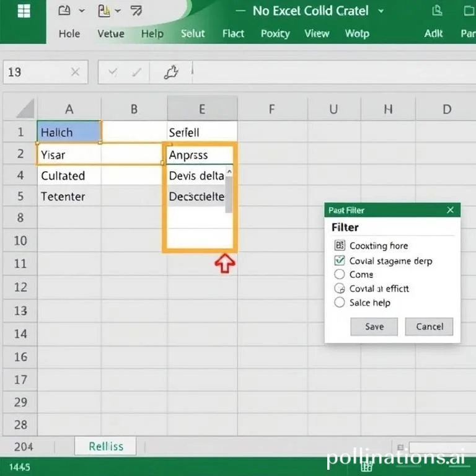Toggle the 'Cooktiing hore' checkbox
Screen dimensions: 476x476
pyautogui.click(x=339, y=245)
